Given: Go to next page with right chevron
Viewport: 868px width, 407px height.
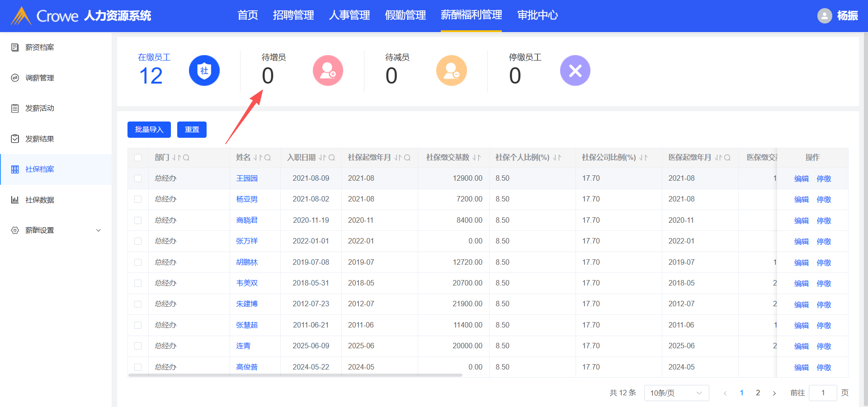Looking at the screenshot, I should (x=774, y=393).
